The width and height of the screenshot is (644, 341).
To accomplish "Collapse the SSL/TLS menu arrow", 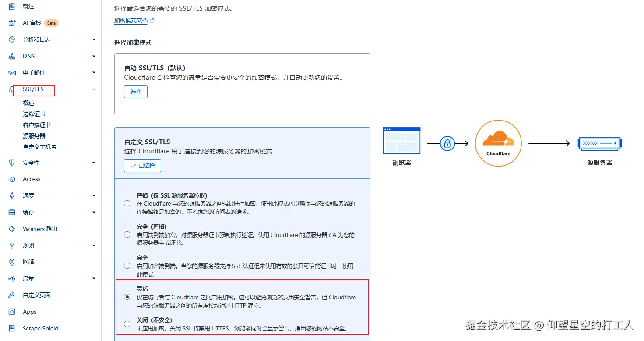I will [94, 89].
